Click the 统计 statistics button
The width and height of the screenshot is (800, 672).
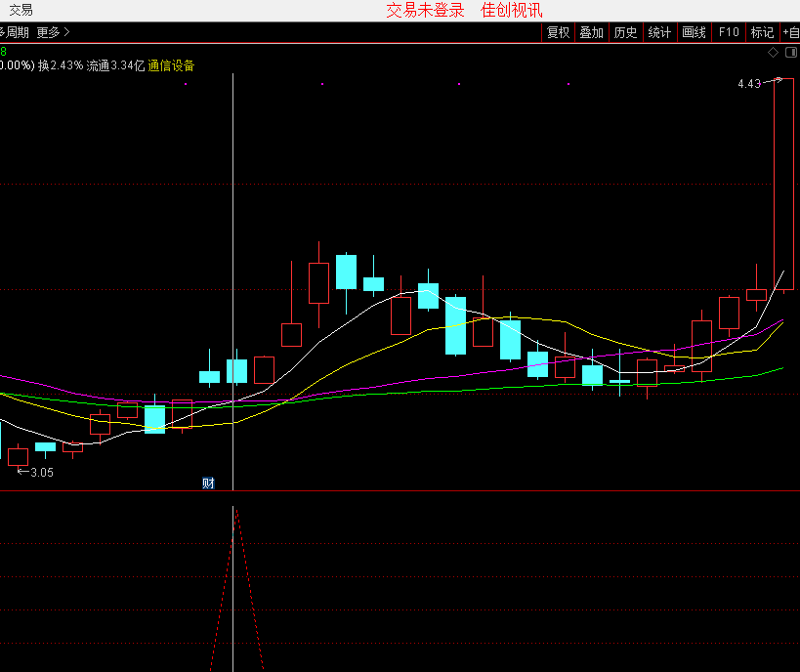[659, 32]
